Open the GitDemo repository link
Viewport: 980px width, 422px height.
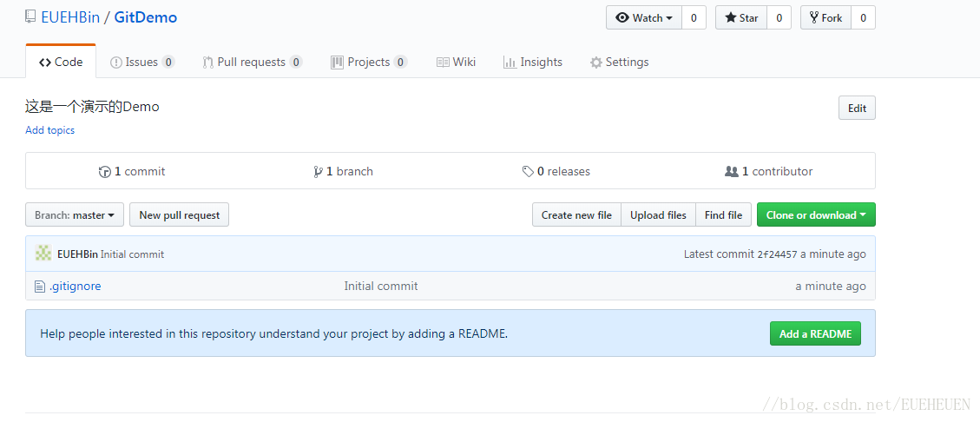click(x=146, y=17)
